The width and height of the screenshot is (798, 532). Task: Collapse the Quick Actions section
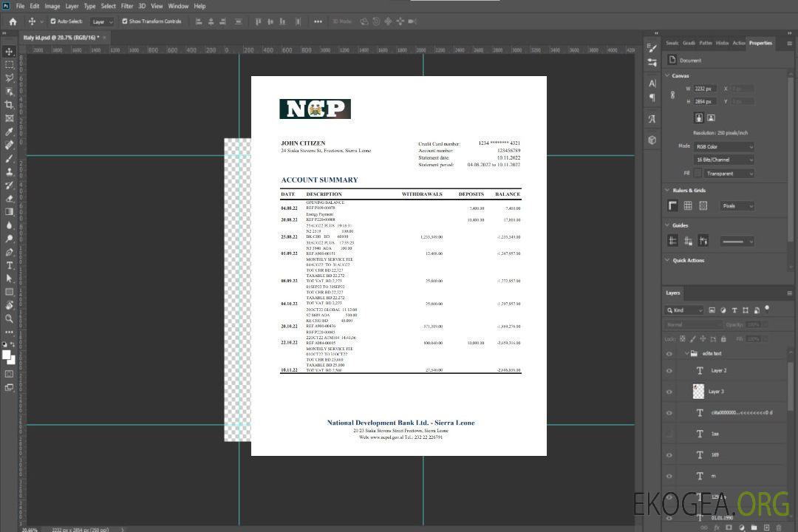point(668,260)
